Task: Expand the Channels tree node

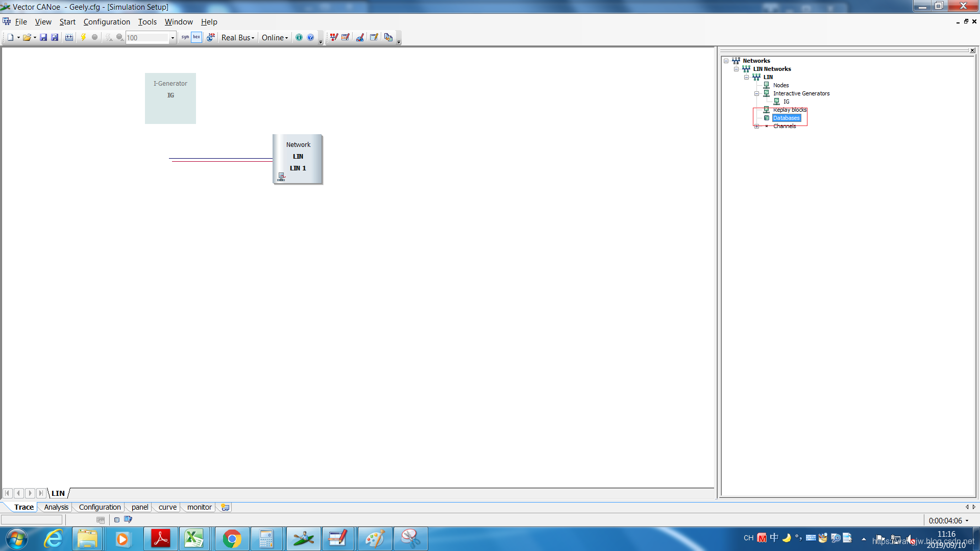Action: click(x=756, y=126)
